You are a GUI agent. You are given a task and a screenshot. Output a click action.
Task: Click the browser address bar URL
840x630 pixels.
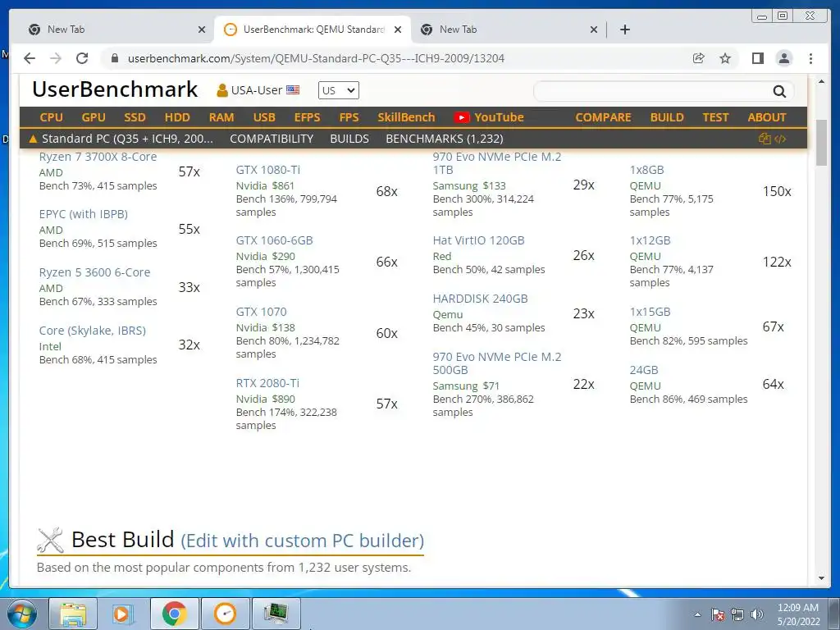coord(316,58)
